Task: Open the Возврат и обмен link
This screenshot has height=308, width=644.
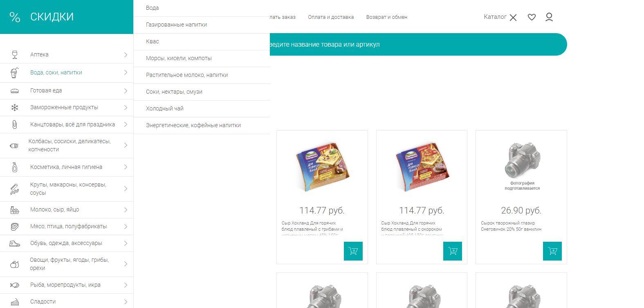Action: point(387,17)
